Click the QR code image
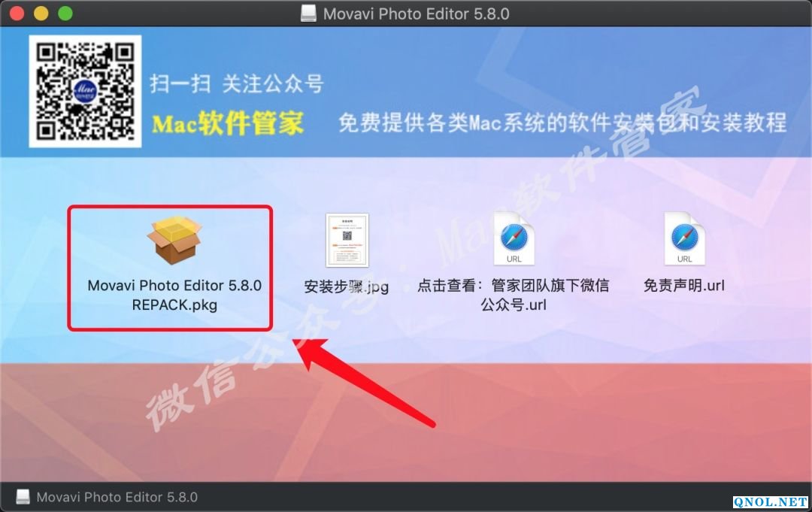This screenshot has height=512, width=812. 85,91
